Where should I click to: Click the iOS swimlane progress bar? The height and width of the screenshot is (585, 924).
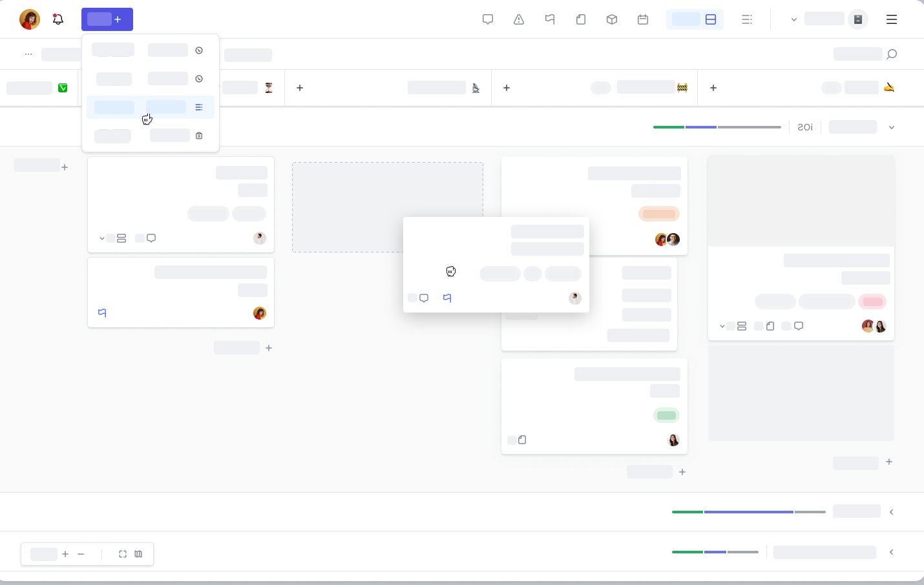[x=717, y=127]
